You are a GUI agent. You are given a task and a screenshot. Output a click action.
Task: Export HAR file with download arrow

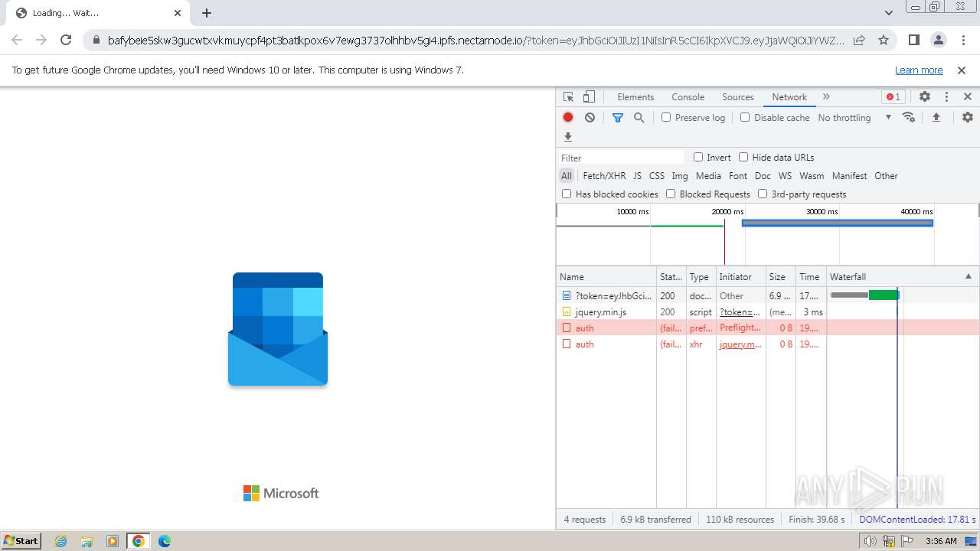tap(568, 137)
